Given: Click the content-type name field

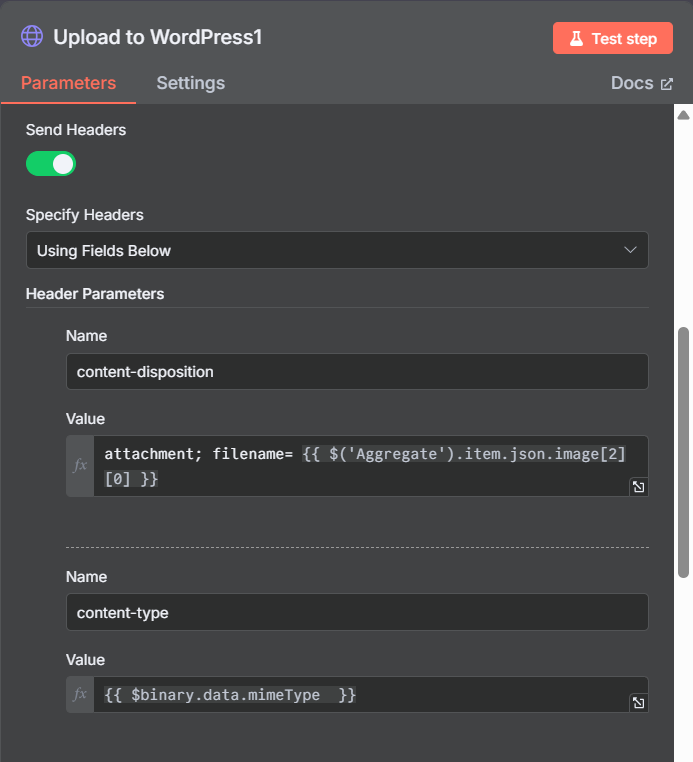Looking at the screenshot, I should (x=357, y=612).
